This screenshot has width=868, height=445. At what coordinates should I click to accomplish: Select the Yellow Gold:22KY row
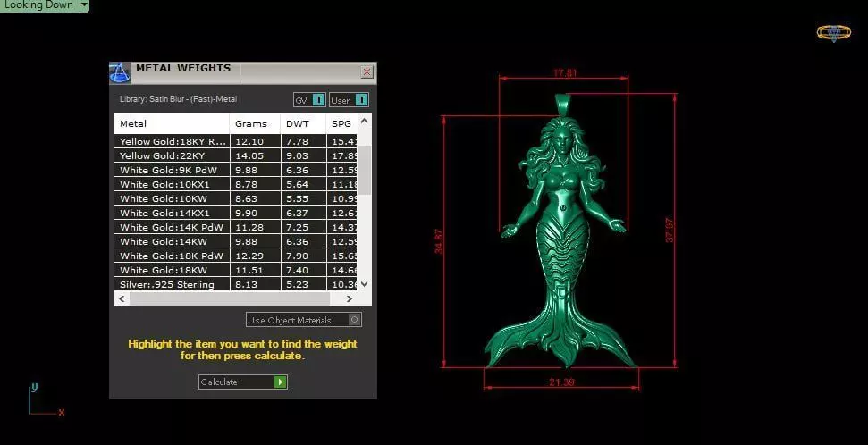(236, 156)
